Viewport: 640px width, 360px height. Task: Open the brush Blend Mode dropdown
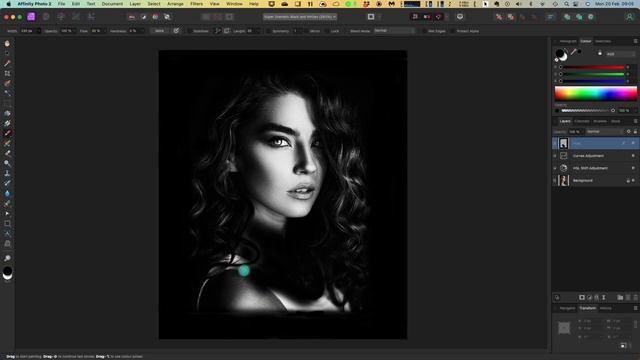click(394, 31)
